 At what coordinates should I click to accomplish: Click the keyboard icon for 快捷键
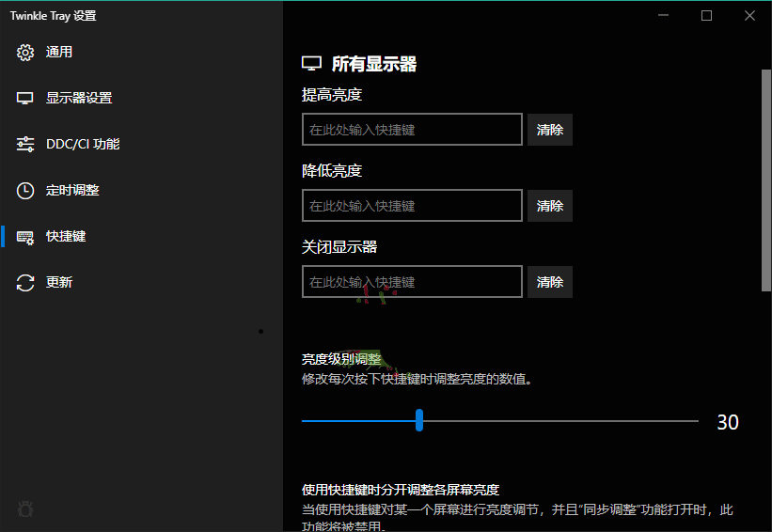25,236
